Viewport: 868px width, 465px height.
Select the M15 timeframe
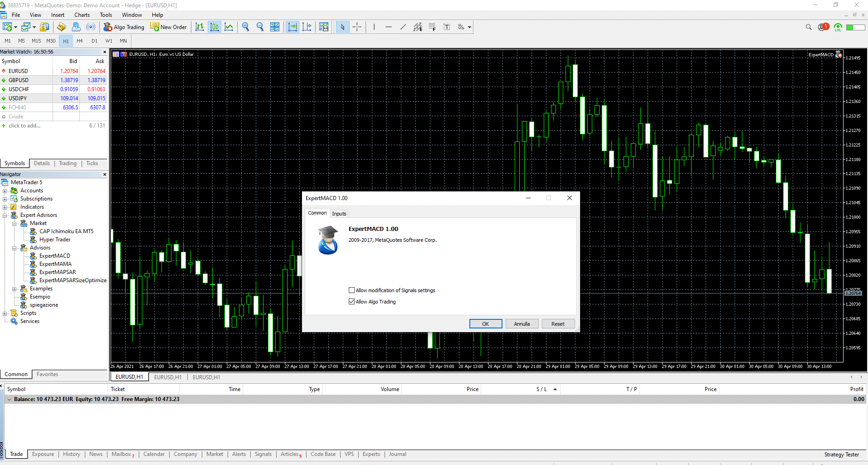tap(36, 41)
